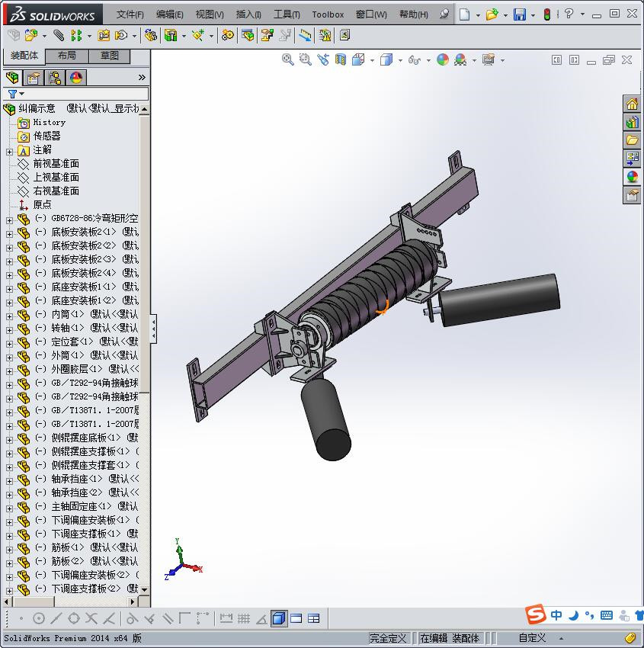Screen dimensions: 644x648
Task: Toggle the grid snap icon in bottom toolbar
Action: click(244, 618)
